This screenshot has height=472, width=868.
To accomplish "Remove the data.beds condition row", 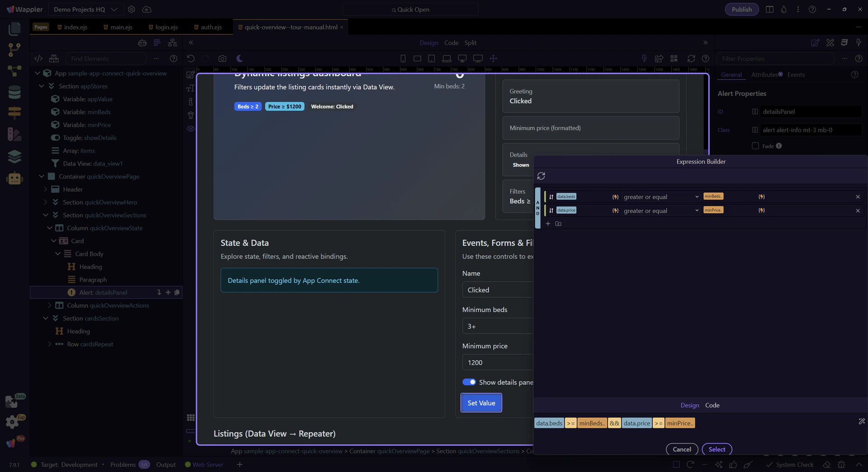I will [x=858, y=197].
